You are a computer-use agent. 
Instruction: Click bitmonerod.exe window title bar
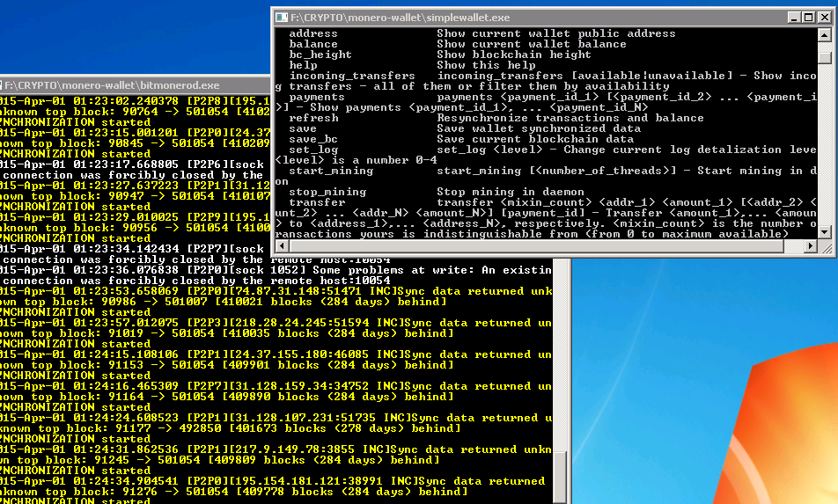coord(136,85)
